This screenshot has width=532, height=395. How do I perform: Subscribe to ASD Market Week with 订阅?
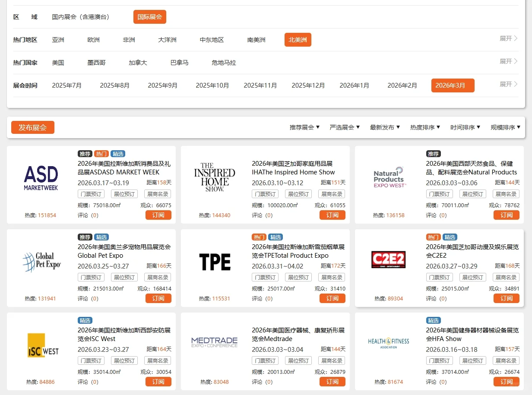click(x=158, y=215)
